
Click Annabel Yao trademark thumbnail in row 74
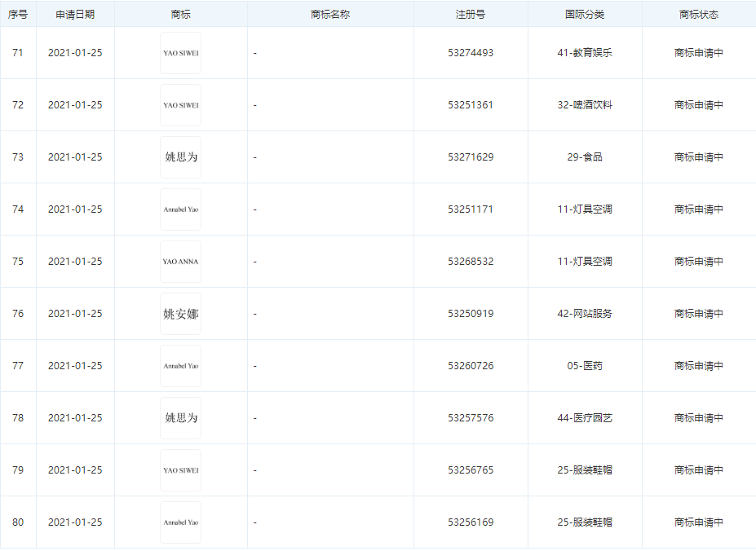(x=180, y=209)
